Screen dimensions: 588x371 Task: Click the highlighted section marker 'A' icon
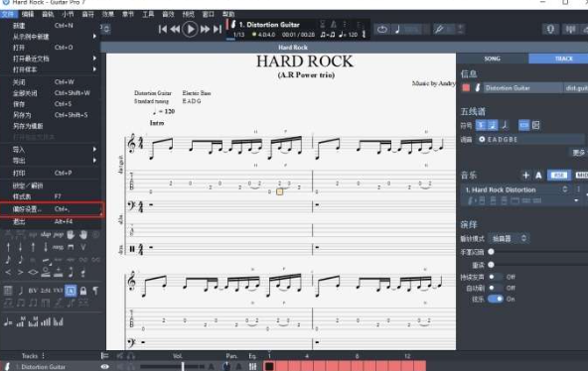coord(71,291)
